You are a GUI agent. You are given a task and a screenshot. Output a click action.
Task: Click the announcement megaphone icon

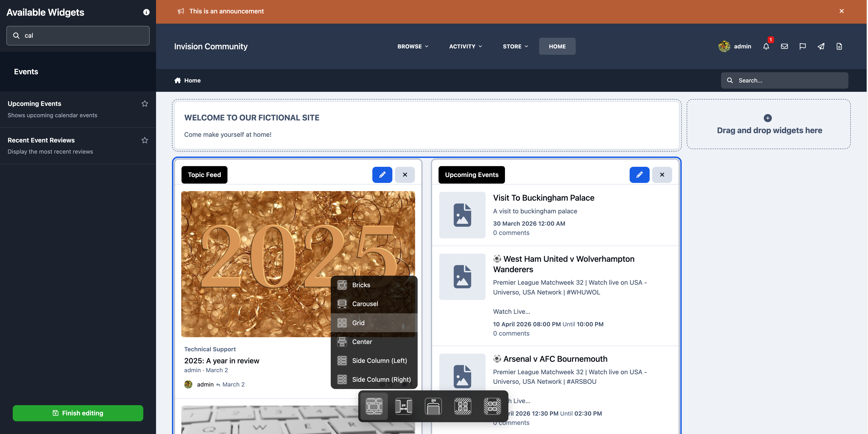coord(181,11)
